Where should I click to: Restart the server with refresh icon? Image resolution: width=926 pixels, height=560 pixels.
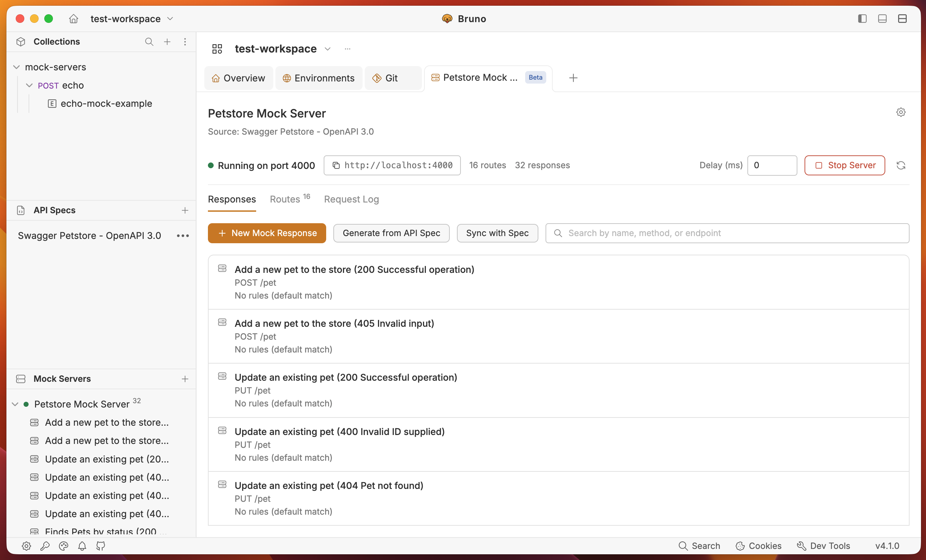(x=900, y=165)
